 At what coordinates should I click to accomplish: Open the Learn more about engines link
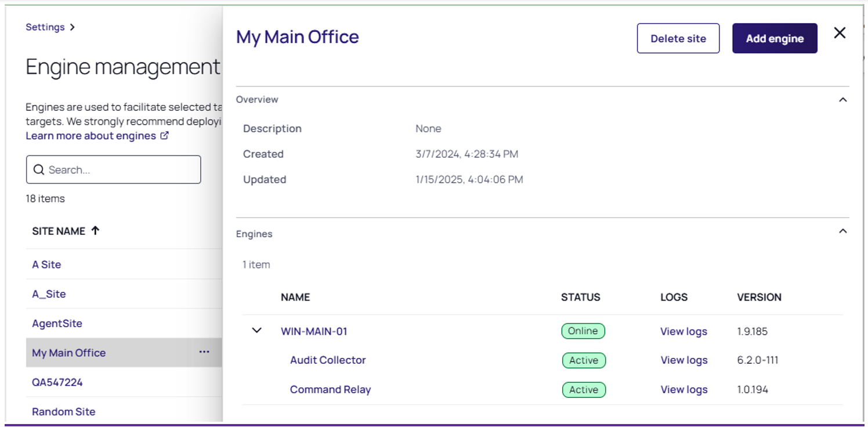tap(91, 136)
